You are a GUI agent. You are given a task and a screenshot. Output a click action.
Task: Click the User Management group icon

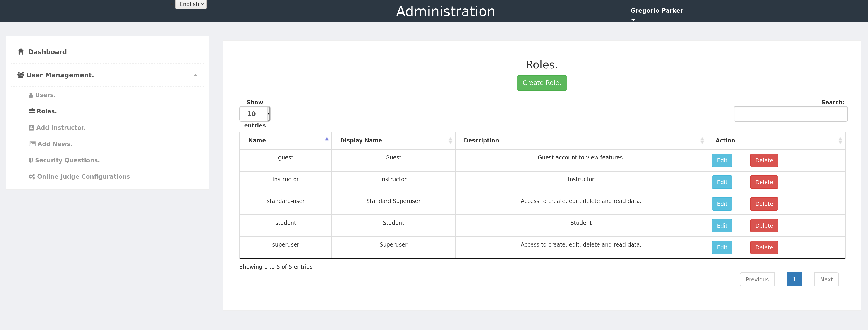[21, 75]
